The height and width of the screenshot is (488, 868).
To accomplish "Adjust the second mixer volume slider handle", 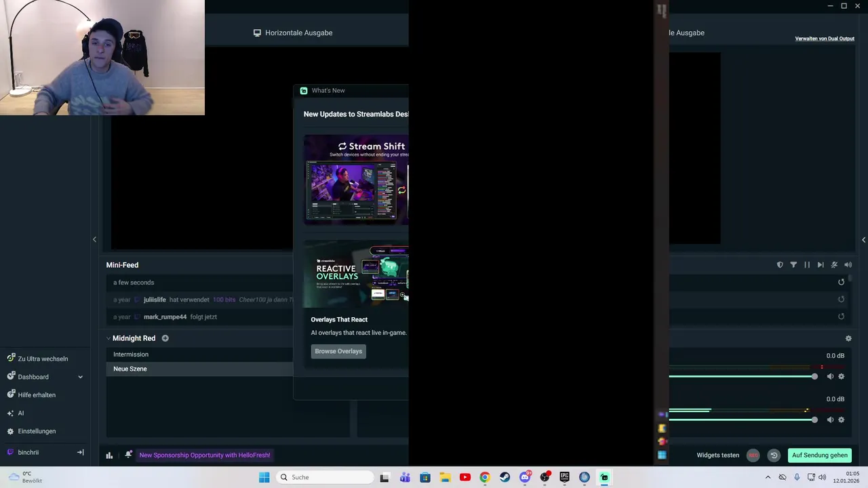I will (x=814, y=420).
